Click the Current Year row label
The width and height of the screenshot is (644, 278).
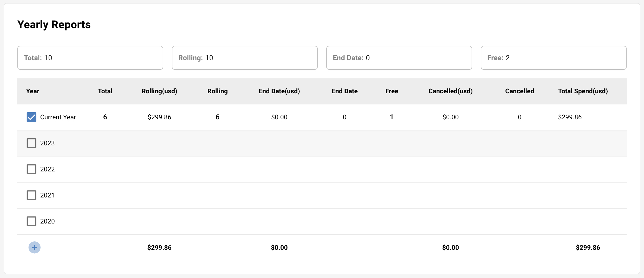(x=58, y=117)
